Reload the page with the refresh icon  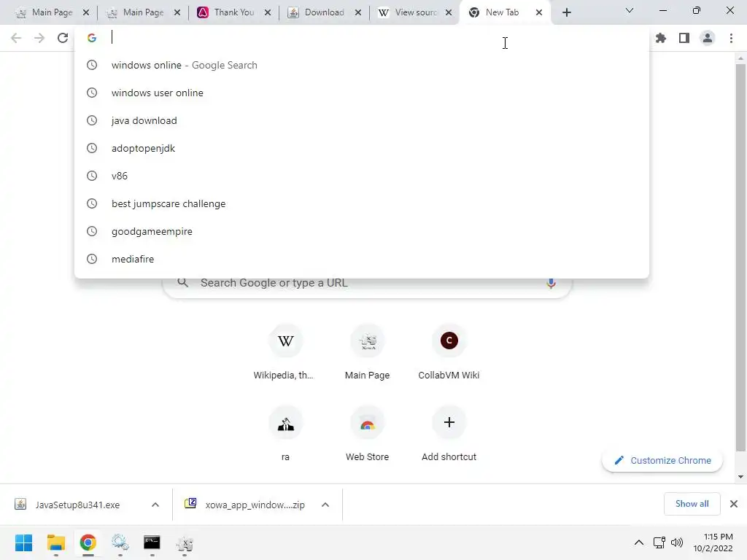click(x=63, y=38)
